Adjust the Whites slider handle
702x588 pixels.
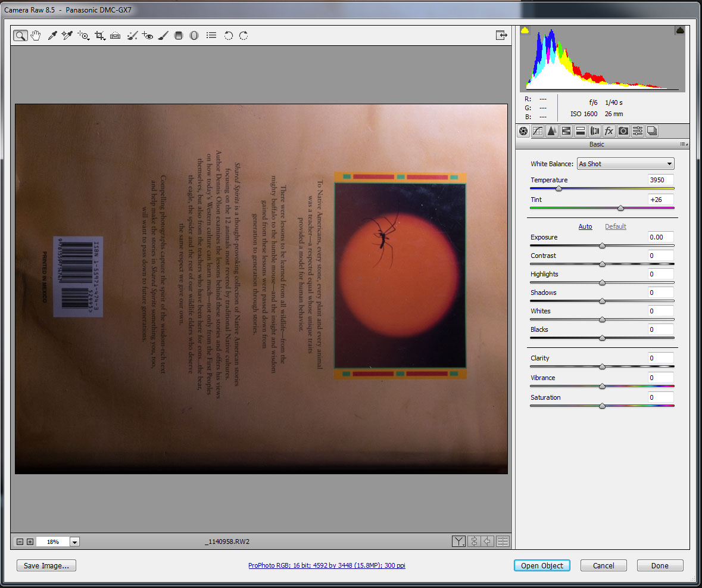coord(602,319)
